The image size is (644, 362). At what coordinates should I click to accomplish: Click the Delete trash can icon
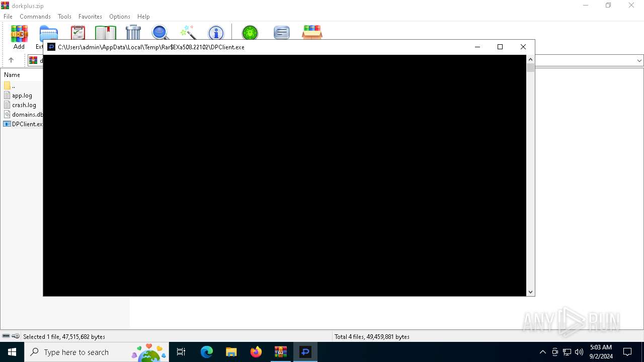(x=133, y=33)
